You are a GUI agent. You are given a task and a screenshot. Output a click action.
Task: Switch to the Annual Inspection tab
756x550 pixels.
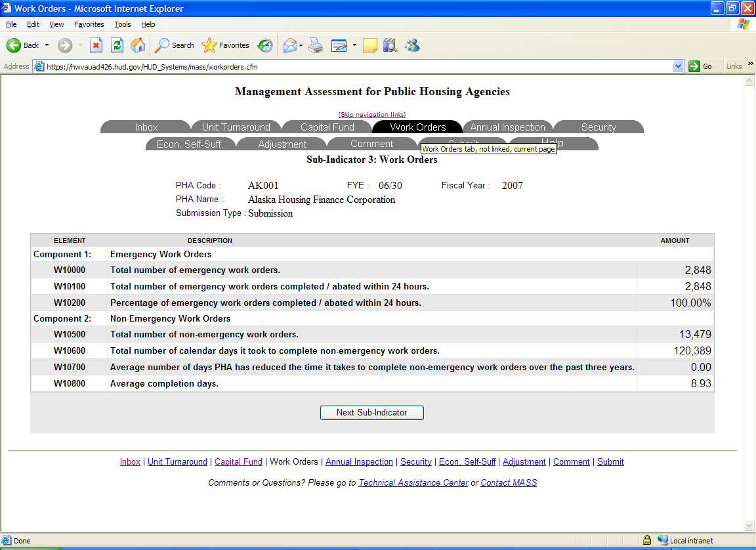507,127
